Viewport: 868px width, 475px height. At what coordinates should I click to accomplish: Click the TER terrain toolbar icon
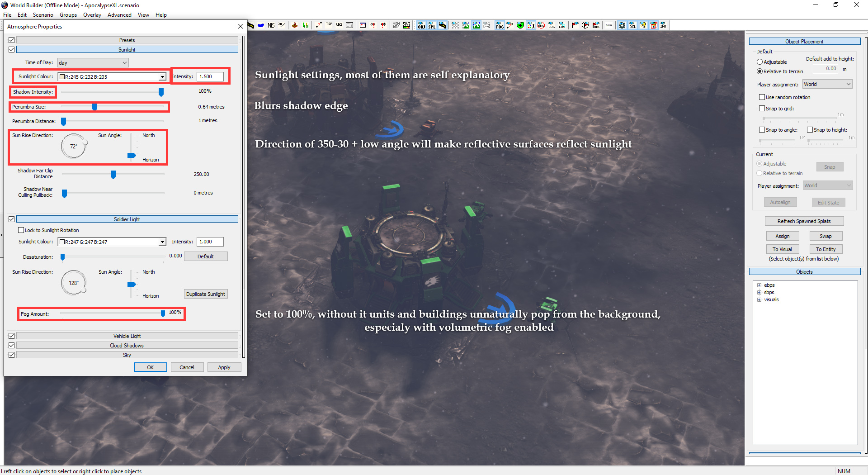[x=329, y=25]
